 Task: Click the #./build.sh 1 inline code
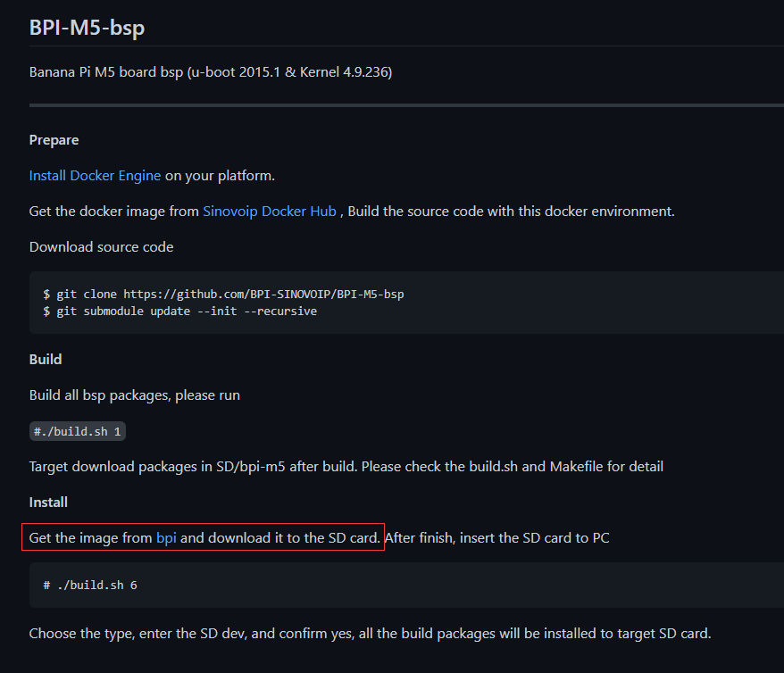[78, 432]
